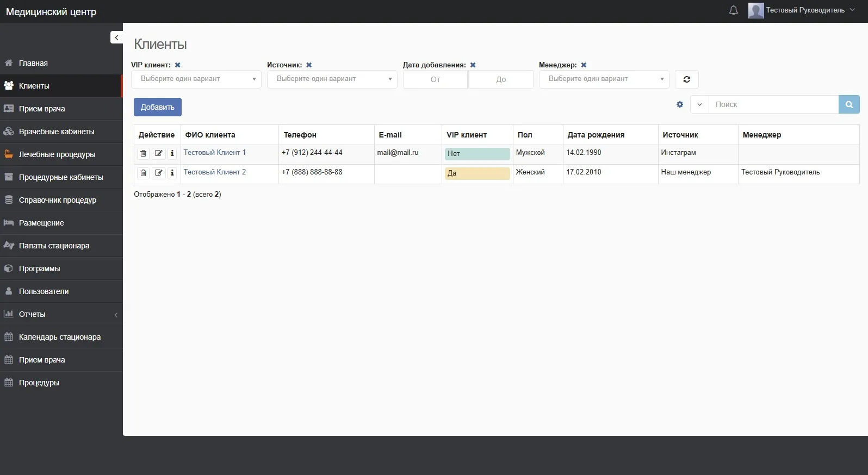Click the refresh filters icon button
This screenshot has width=868, height=475.
click(686, 79)
